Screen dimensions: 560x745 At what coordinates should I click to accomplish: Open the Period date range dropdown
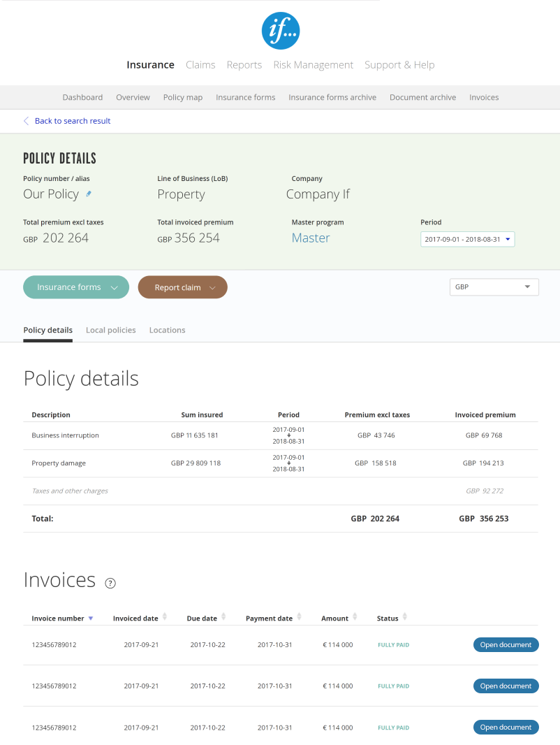click(x=467, y=239)
